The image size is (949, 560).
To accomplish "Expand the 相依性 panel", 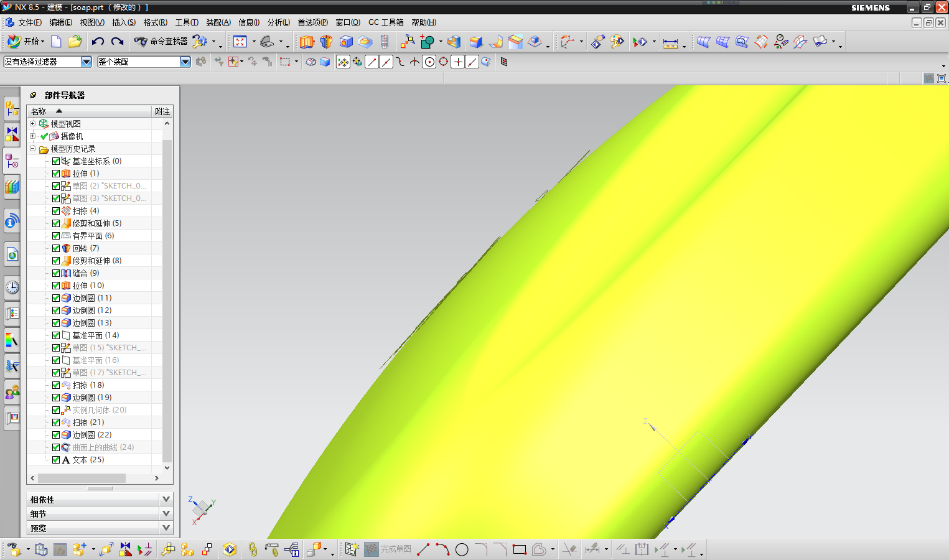I will (x=166, y=499).
